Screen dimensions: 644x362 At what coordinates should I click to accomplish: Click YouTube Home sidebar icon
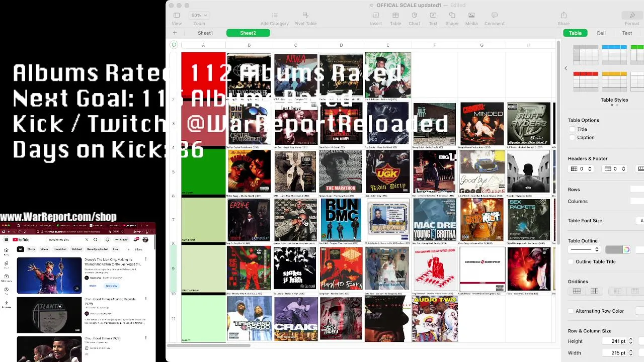coord(6,252)
